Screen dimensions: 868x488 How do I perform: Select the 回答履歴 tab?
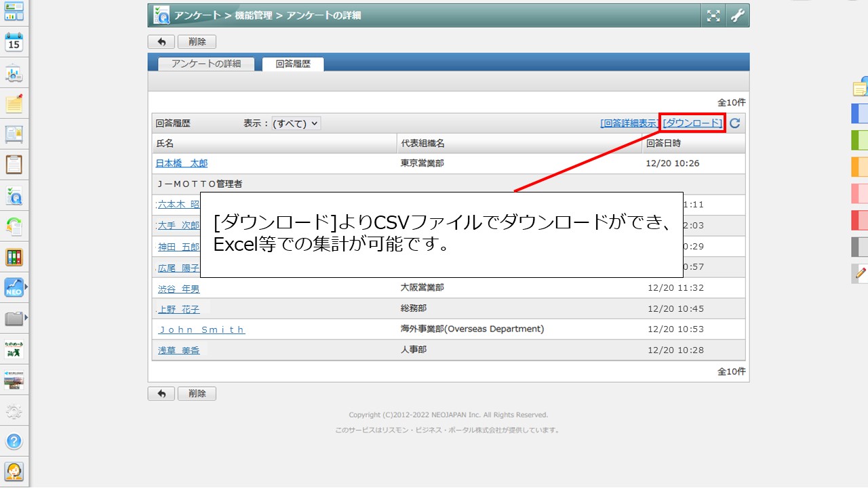click(293, 64)
